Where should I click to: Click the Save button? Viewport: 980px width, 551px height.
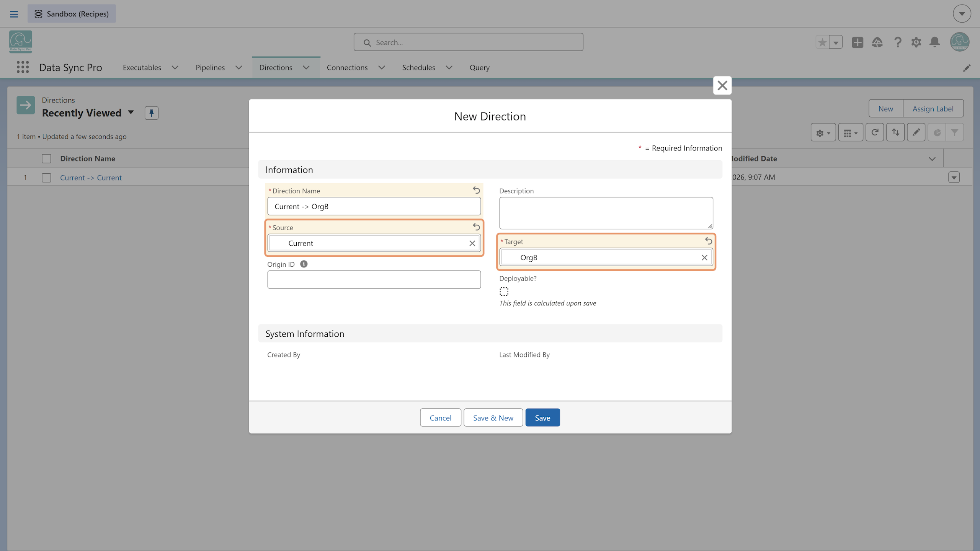click(542, 417)
